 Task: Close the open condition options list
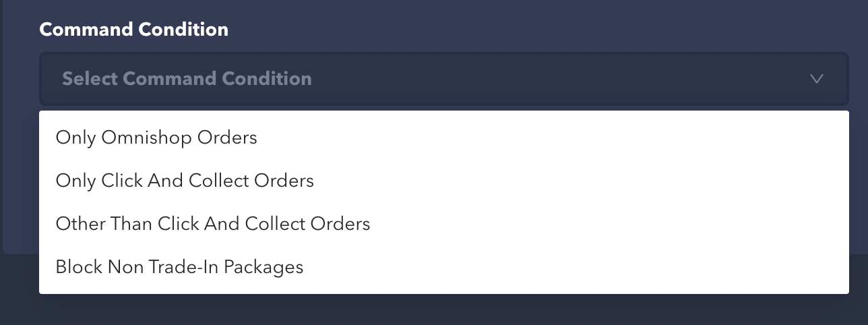(816, 79)
